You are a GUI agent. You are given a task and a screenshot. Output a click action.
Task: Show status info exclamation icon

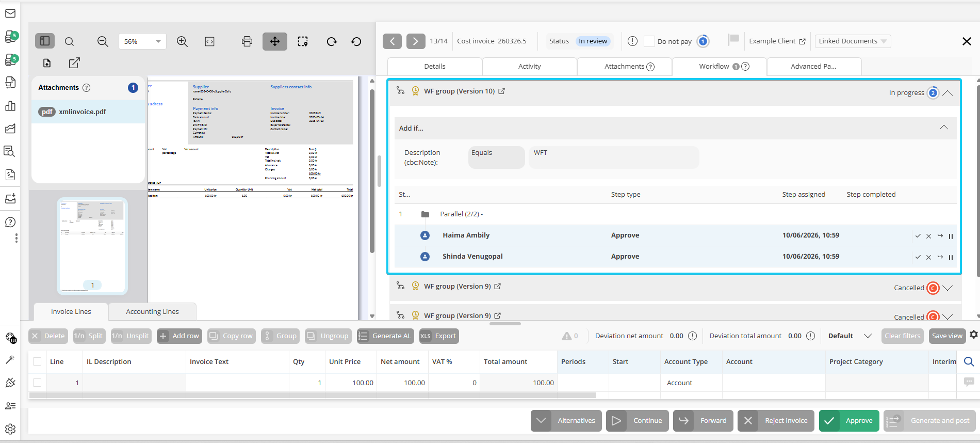point(633,41)
